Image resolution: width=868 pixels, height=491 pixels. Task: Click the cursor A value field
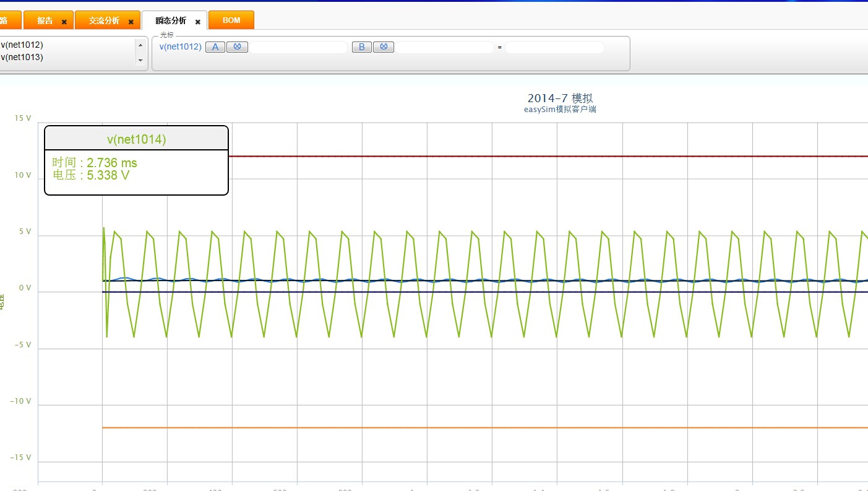[x=298, y=47]
